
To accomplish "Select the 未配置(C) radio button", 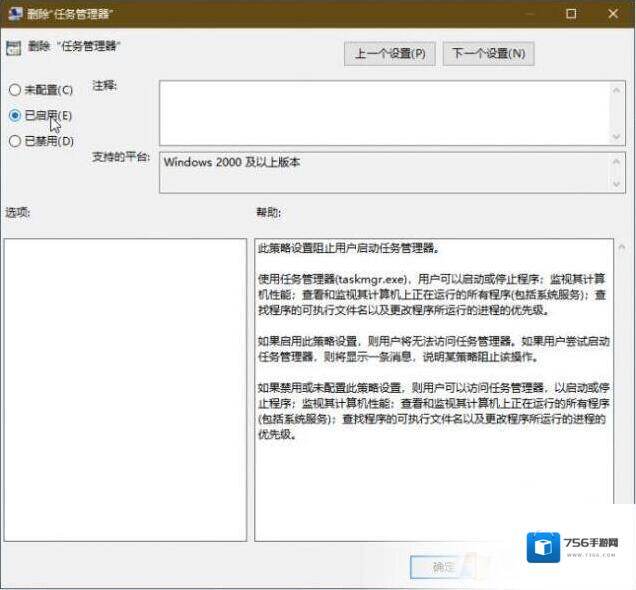I will tap(15, 90).
